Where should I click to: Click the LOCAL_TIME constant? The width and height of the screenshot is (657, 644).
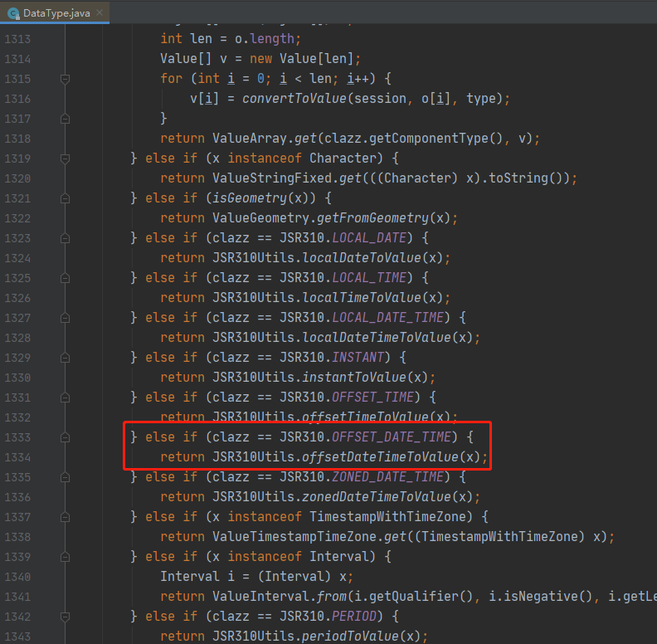click(x=369, y=277)
